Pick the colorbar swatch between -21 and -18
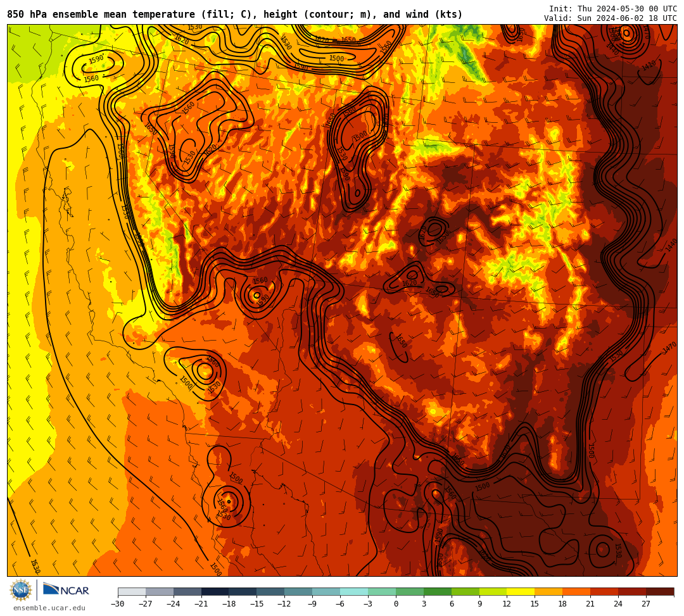This screenshot has width=684, height=616. pos(215,591)
